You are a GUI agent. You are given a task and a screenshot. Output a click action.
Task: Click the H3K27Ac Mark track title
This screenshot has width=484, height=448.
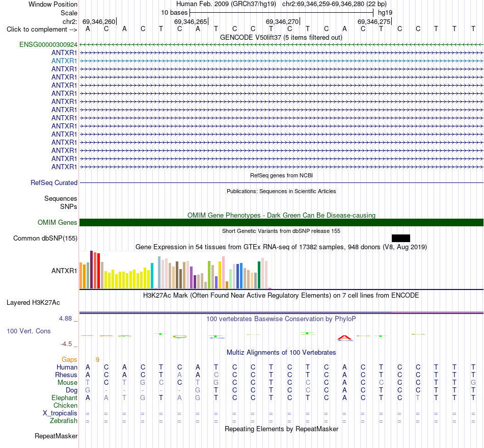click(x=281, y=295)
